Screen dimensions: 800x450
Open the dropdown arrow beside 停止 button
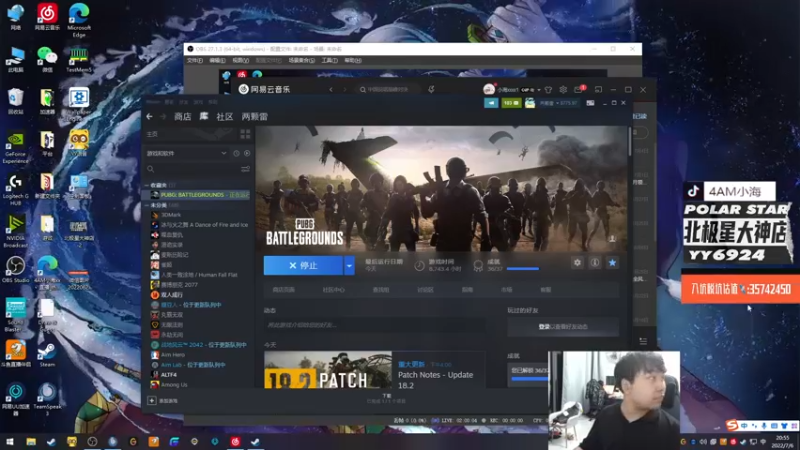tap(349, 265)
